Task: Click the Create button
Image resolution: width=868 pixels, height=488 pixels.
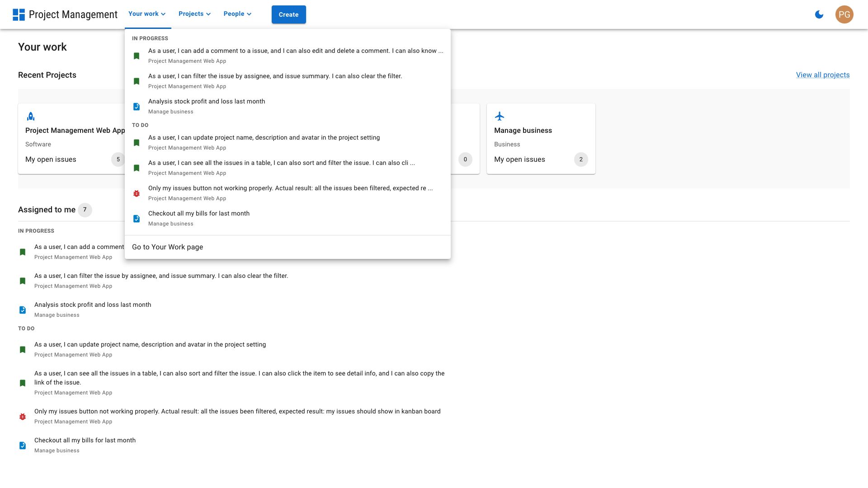Action: 289,14
